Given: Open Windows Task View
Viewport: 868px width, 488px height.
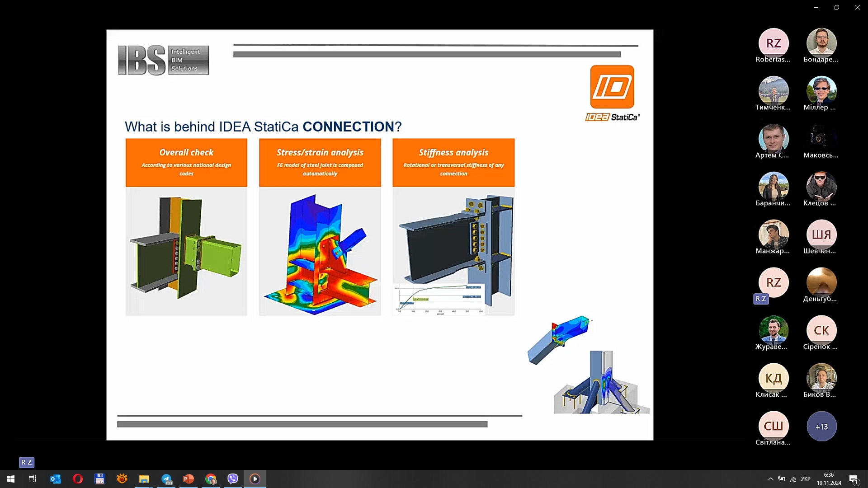Looking at the screenshot, I should click(x=33, y=479).
